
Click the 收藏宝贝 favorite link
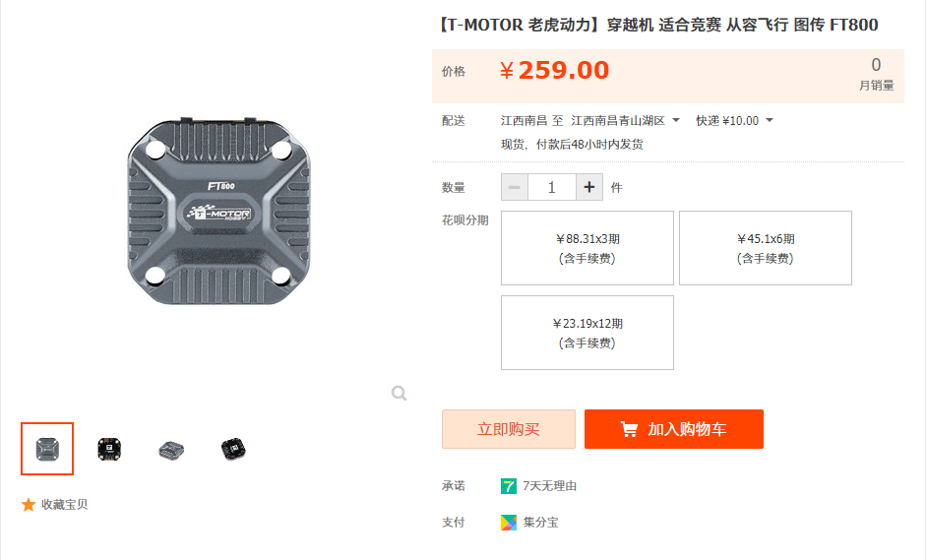tap(64, 505)
